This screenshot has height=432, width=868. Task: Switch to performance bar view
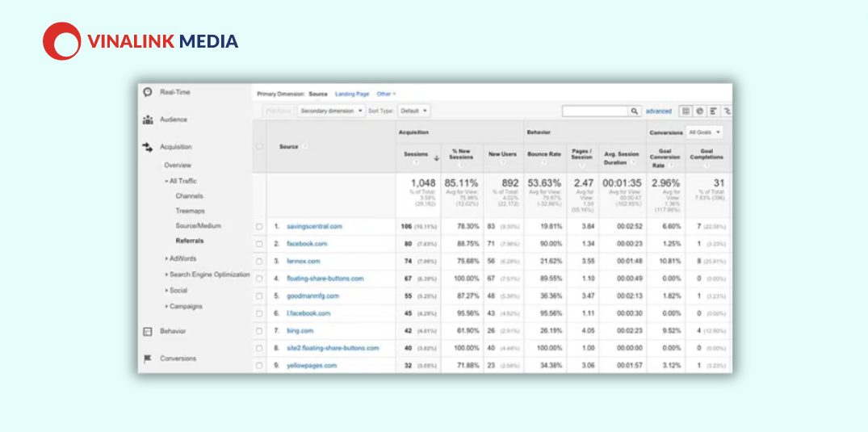coord(714,111)
